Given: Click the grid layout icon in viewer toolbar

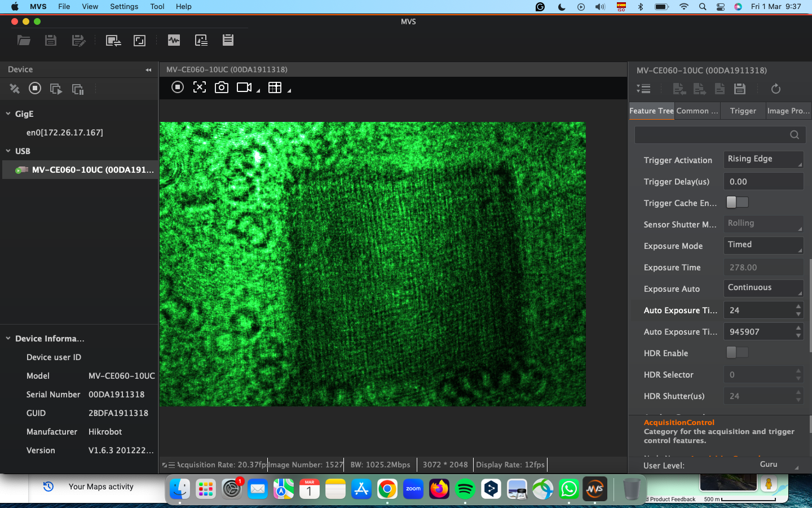Looking at the screenshot, I should coord(275,87).
